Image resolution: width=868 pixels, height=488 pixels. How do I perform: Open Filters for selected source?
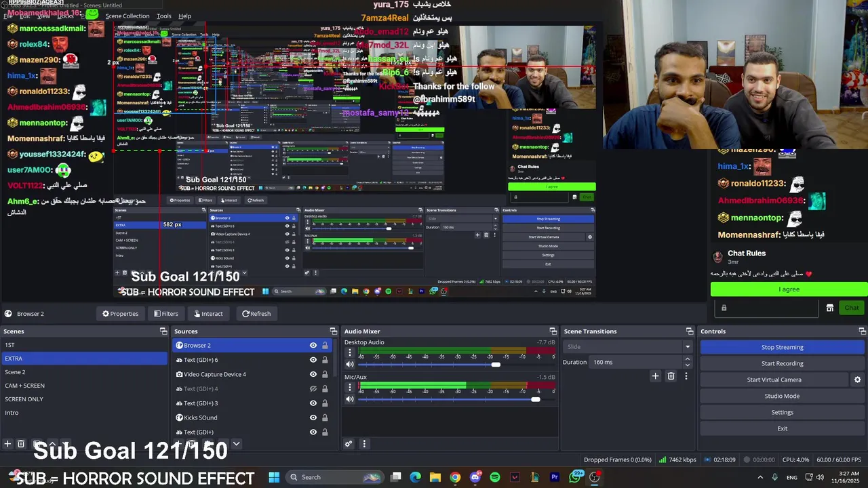[165, 314]
